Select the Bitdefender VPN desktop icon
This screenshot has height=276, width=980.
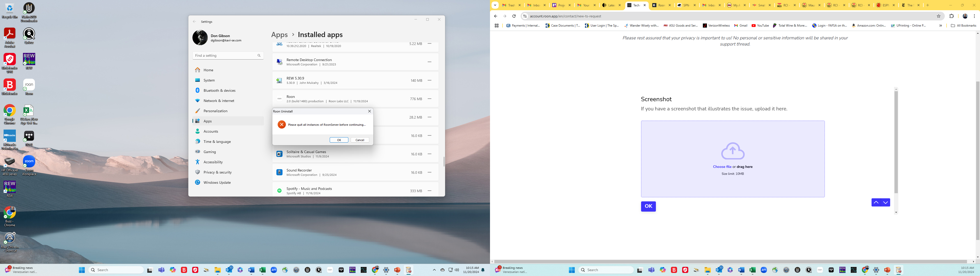click(9, 63)
